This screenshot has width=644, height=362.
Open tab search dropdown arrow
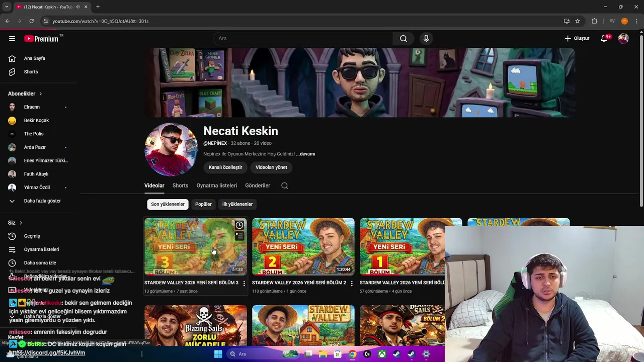7,7
